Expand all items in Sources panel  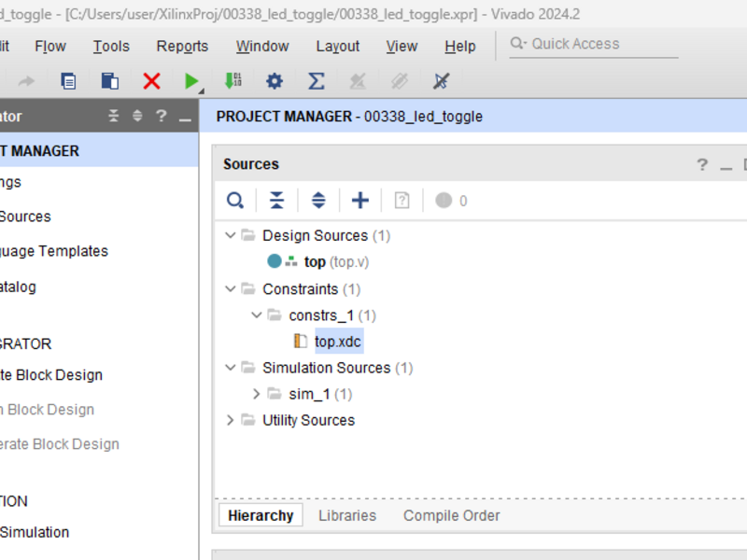pyautogui.click(x=318, y=201)
